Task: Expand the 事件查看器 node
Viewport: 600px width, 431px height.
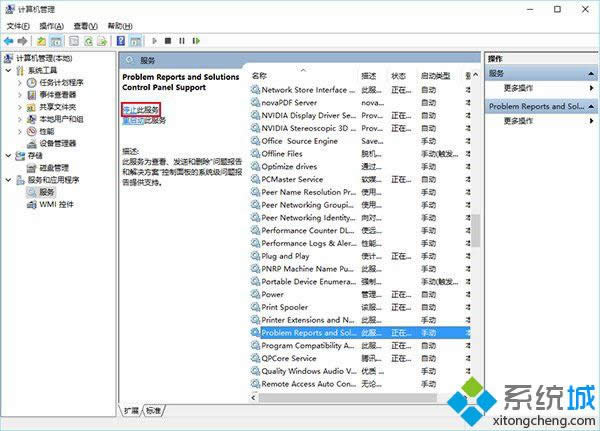Action: (x=20, y=95)
